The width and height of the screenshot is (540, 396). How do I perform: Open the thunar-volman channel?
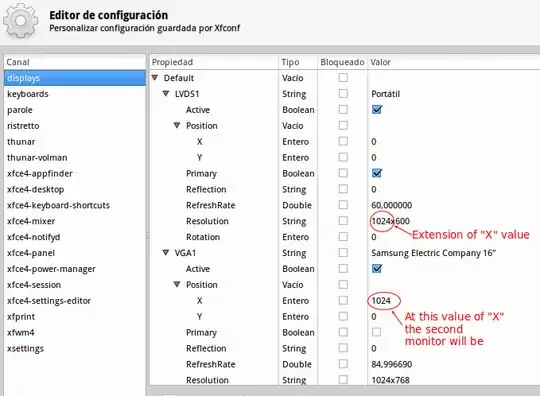tap(75, 157)
